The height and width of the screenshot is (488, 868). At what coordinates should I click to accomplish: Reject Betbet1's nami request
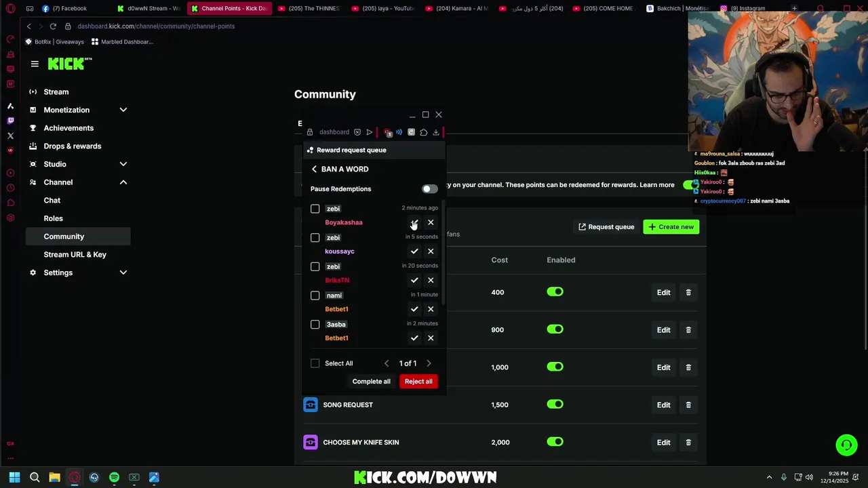tap(431, 309)
